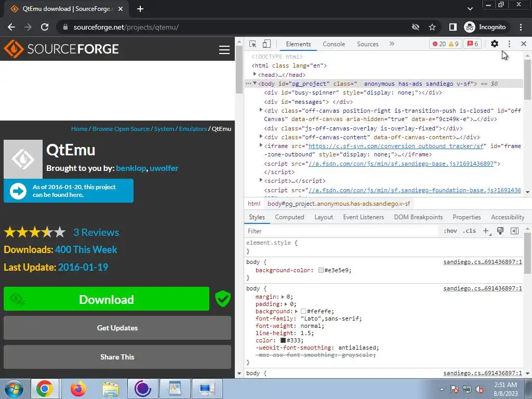Click the Share This button

[117, 357]
